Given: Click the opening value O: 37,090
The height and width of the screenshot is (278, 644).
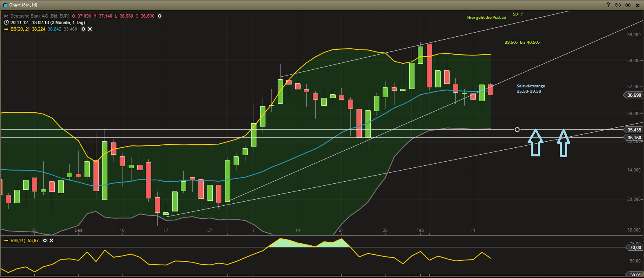Looking at the screenshot, I should tap(81, 16).
